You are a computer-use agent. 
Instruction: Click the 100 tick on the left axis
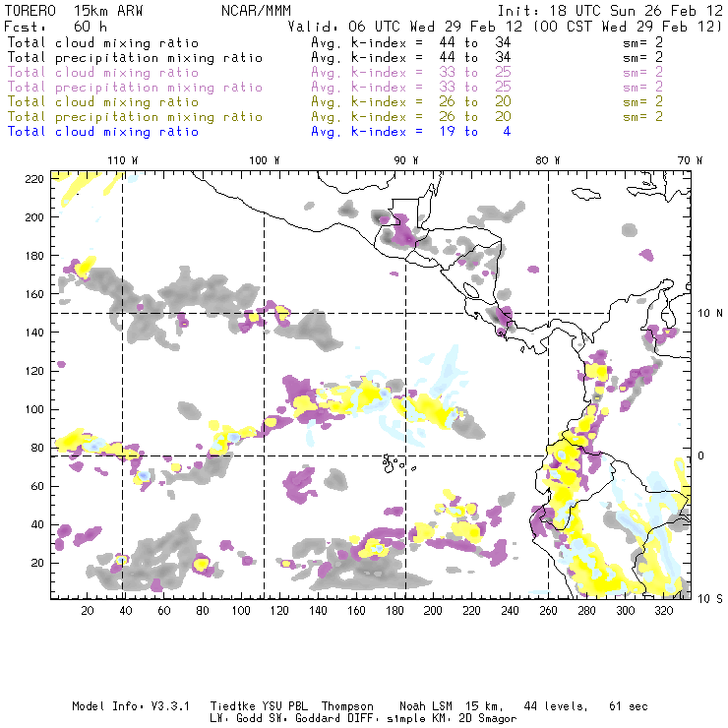coord(37,408)
